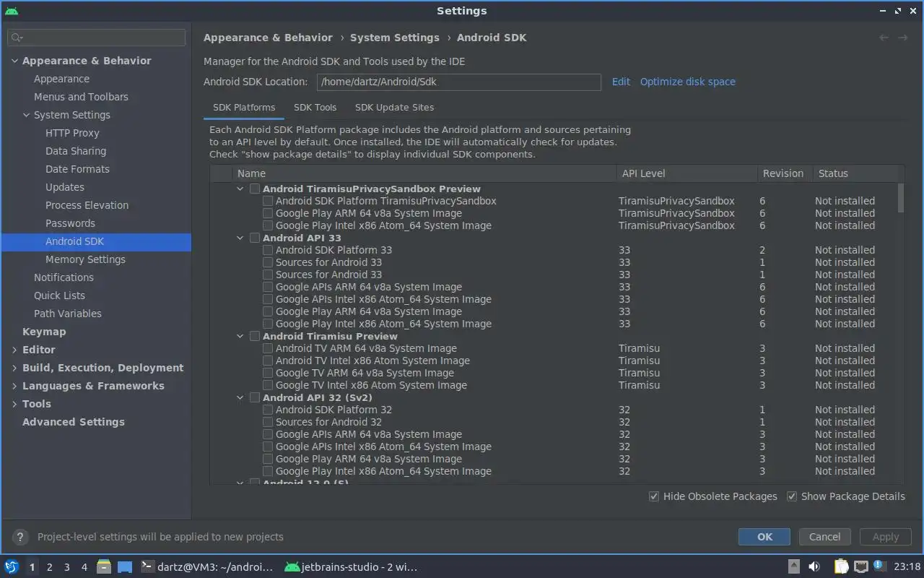Screen dimensions: 924x578
Task: Collapse Appearance & Behavior tree section
Action: point(14,61)
